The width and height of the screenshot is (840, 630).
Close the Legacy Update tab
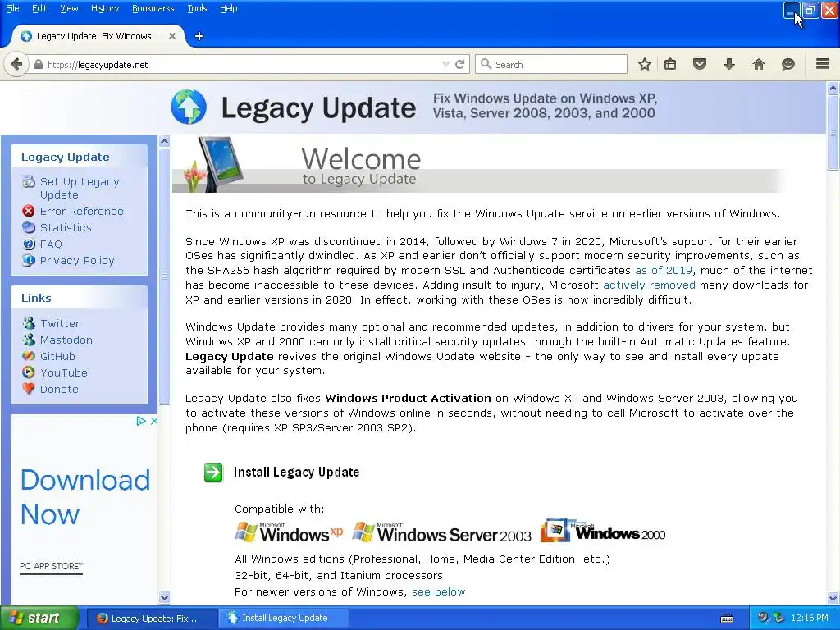172,36
